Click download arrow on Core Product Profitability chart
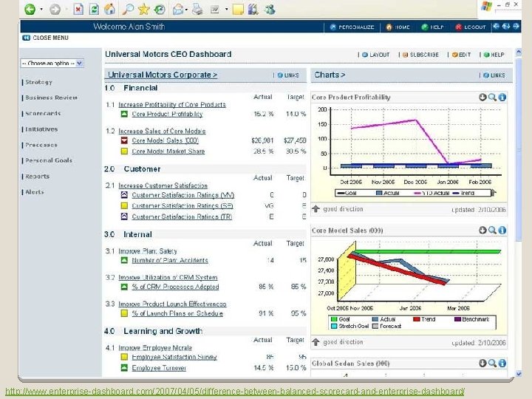Screen dimensions: 532x399 [x=482, y=98]
